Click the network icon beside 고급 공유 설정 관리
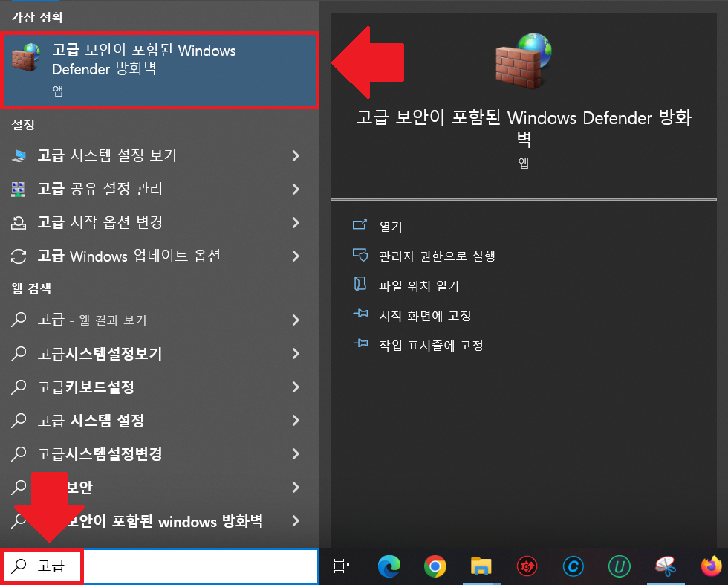Image resolution: width=728 pixels, height=585 pixels. tap(19, 189)
